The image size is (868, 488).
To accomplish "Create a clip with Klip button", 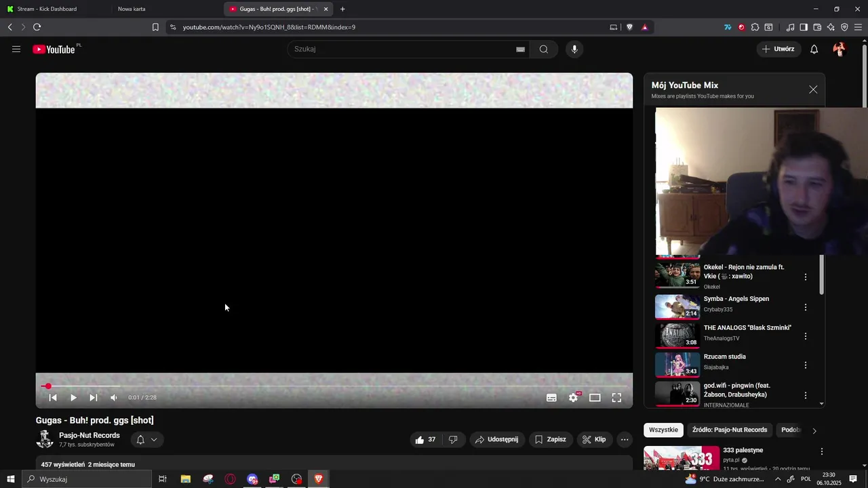I will (594, 439).
